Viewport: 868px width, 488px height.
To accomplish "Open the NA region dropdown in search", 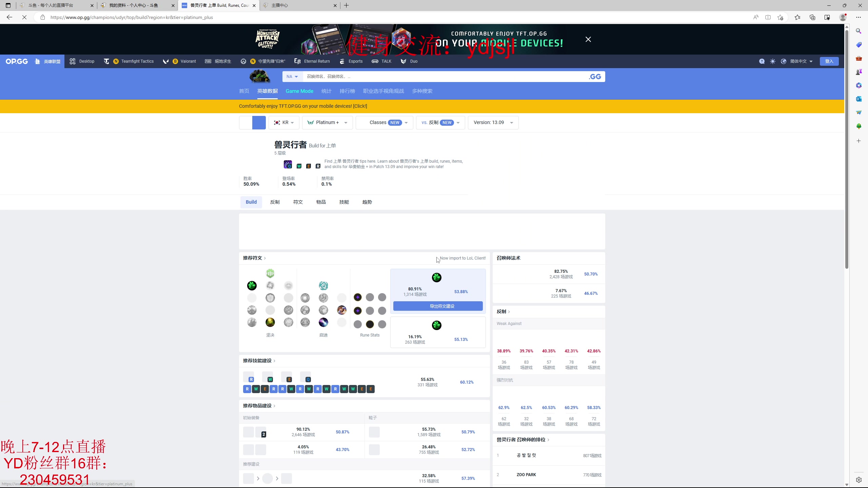I will (x=292, y=77).
